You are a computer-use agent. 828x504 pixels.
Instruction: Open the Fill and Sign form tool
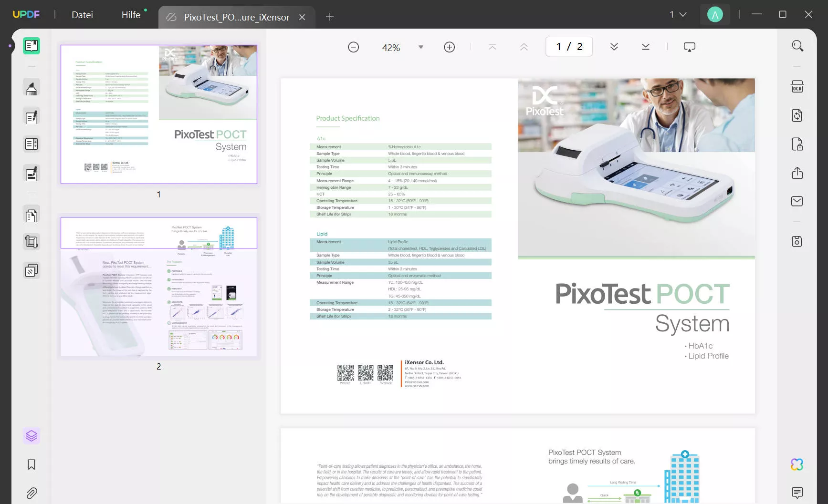[31, 174]
